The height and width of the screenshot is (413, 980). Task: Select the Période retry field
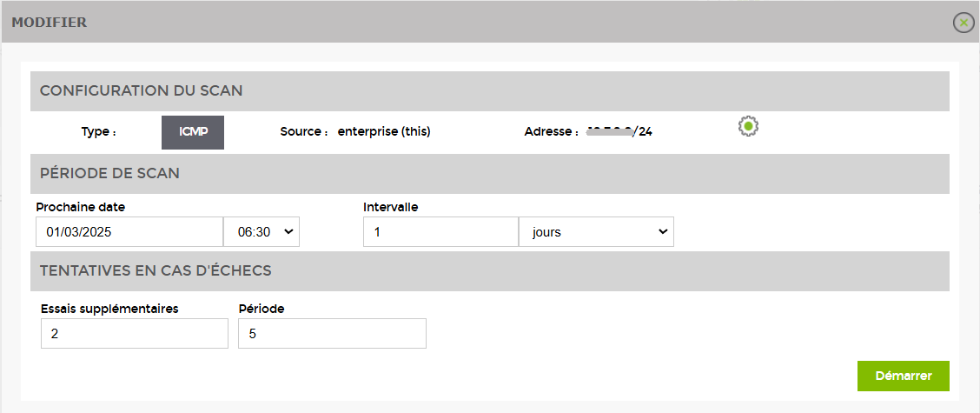click(x=332, y=334)
